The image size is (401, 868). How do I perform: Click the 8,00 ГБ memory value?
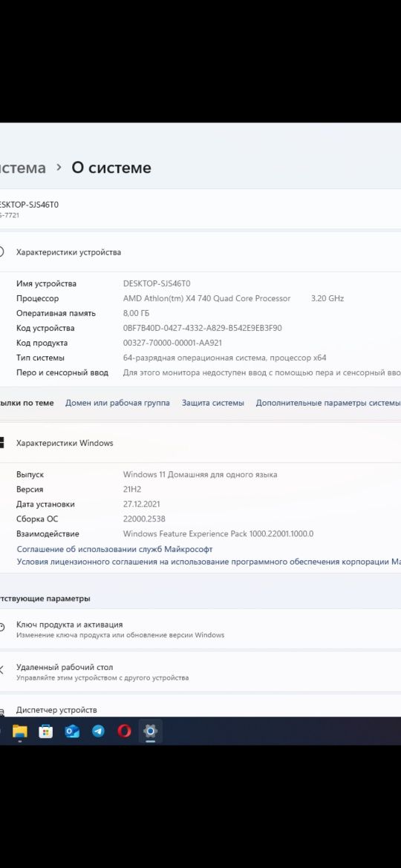(136, 313)
